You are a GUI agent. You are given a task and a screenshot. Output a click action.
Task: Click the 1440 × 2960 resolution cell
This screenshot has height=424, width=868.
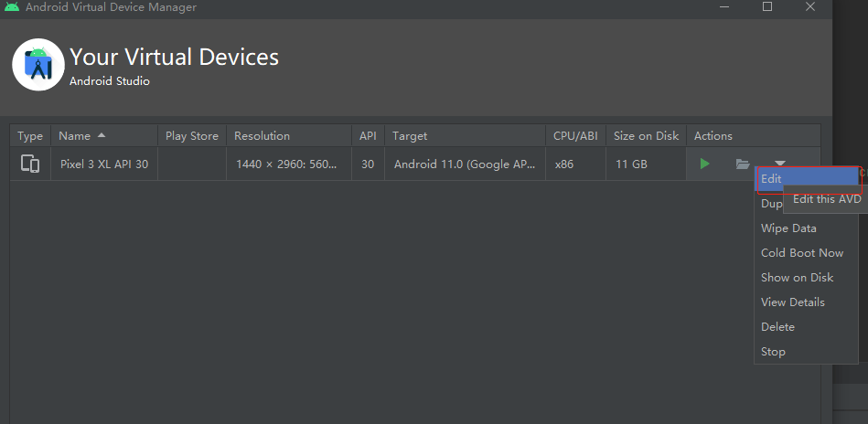tap(288, 164)
